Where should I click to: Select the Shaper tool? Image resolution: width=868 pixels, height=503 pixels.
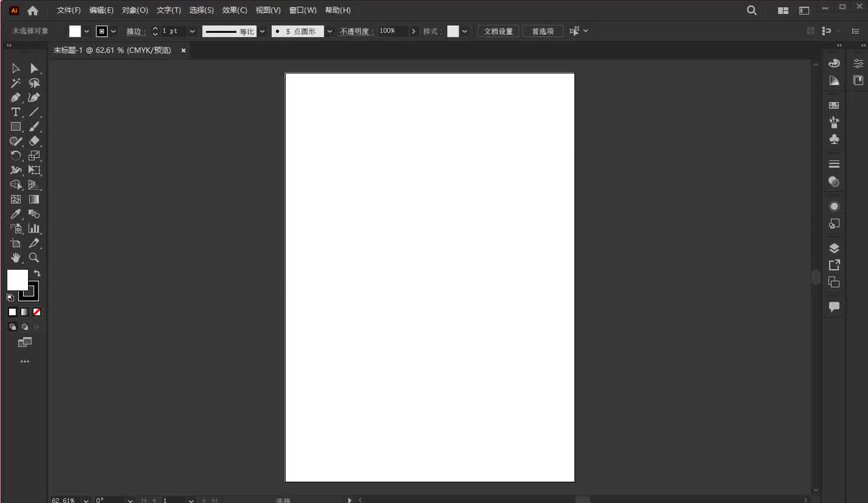(15, 141)
